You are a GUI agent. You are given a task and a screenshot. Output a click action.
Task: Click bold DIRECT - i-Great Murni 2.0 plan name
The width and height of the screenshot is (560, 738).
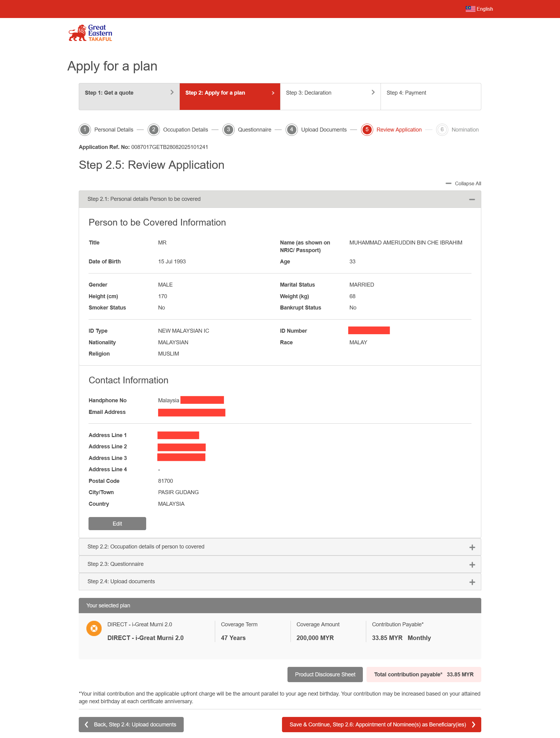146,638
